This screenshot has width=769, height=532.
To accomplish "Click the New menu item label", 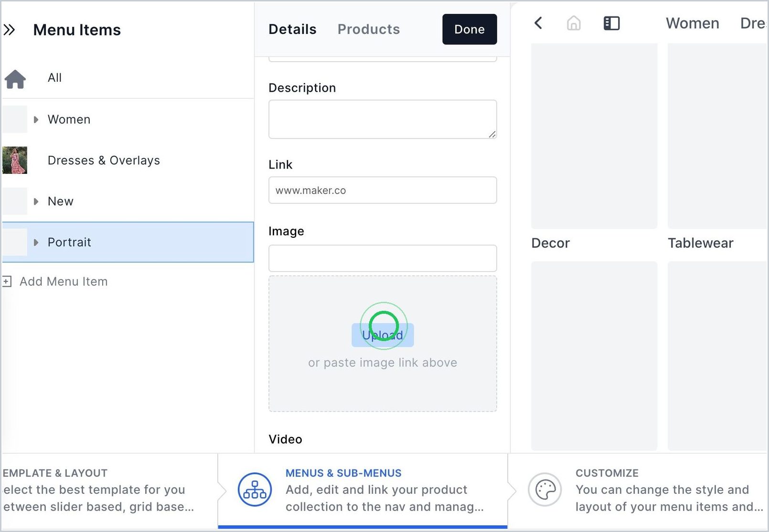I will click(61, 202).
